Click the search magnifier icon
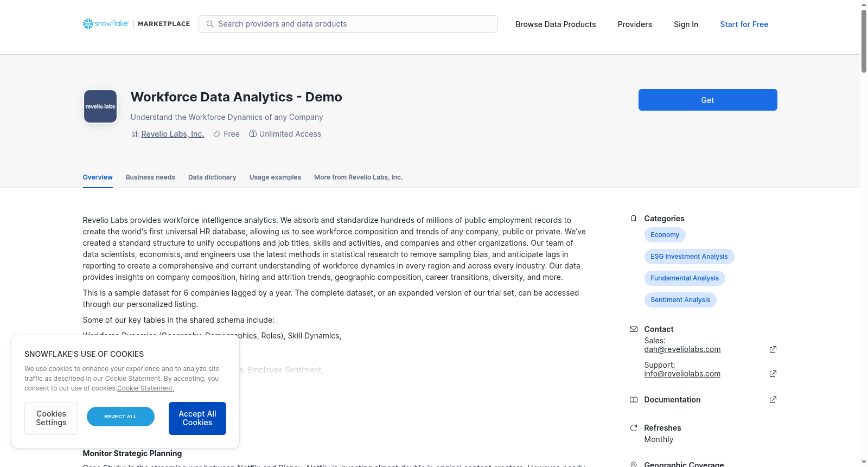Image resolution: width=868 pixels, height=467 pixels. (x=210, y=24)
